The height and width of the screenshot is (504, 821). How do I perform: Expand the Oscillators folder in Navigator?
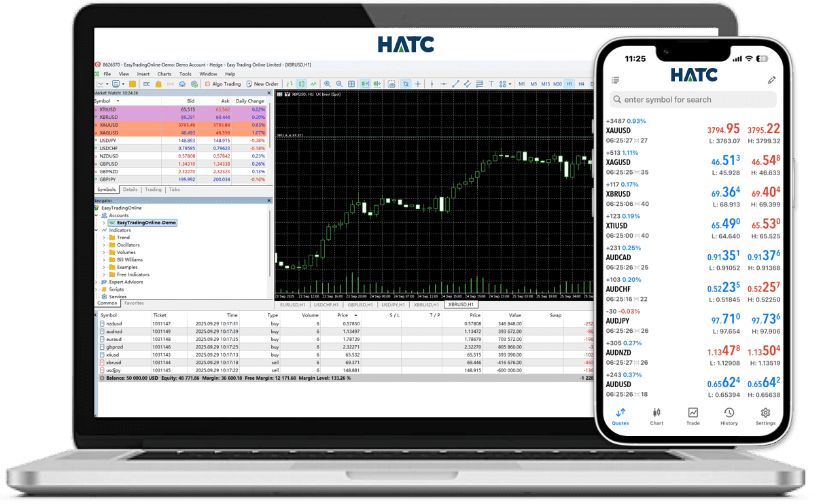104,245
